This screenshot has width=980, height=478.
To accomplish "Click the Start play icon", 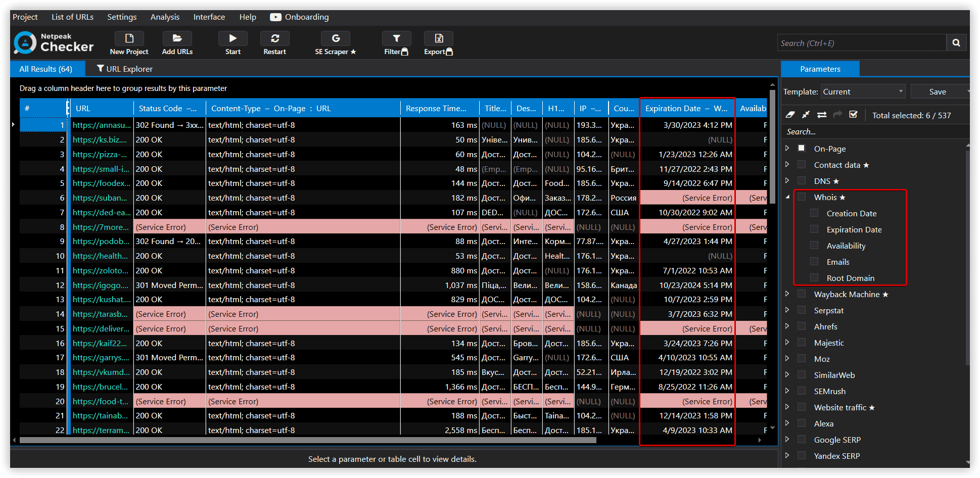I will (x=233, y=38).
